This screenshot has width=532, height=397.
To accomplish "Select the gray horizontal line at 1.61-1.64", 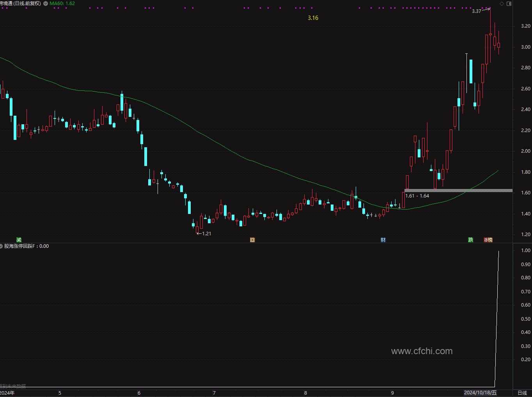I will pos(458,191).
